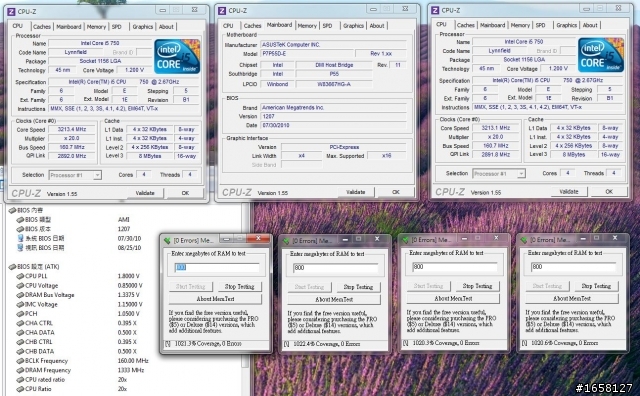Click the MemTest title icon showing 1021.3% coverage
This screenshot has height=396, width=640.
point(167,240)
